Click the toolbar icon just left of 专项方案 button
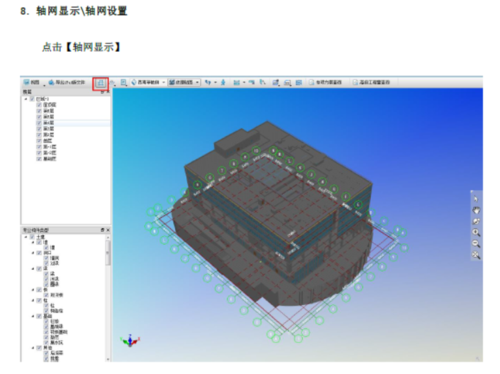Viewport: 500px width, 374px height. click(x=299, y=82)
